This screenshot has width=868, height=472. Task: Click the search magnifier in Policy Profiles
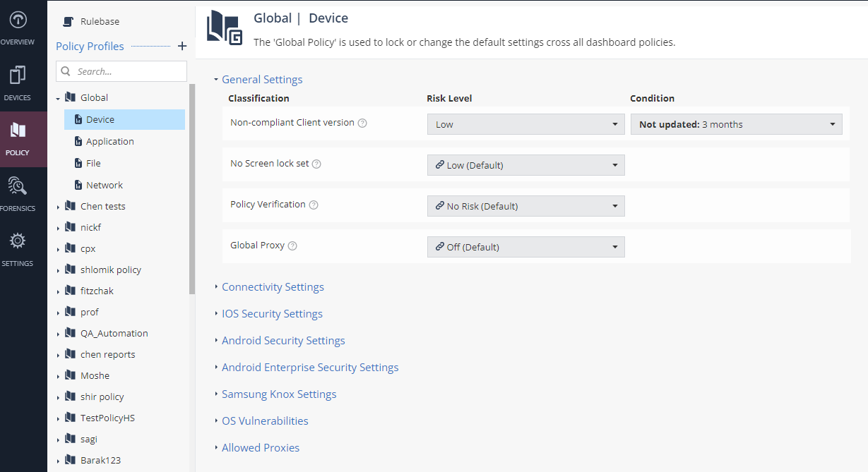66,71
